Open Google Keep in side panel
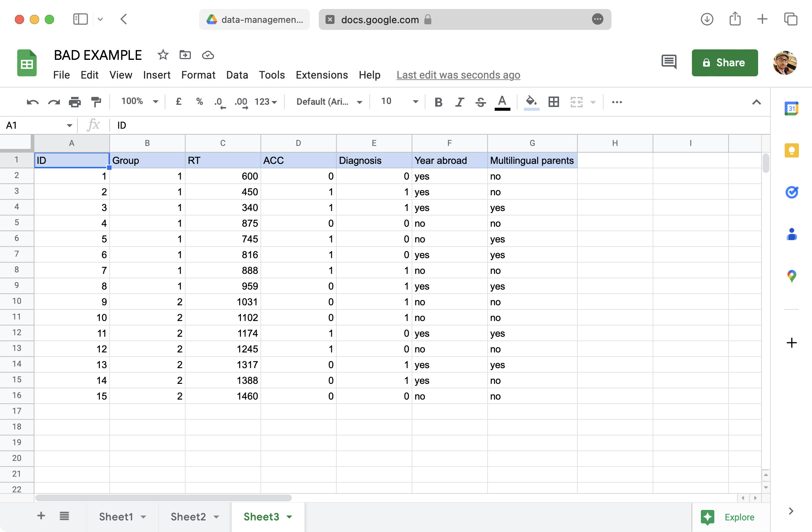This screenshot has width=812, height=532. pos(791,150)
